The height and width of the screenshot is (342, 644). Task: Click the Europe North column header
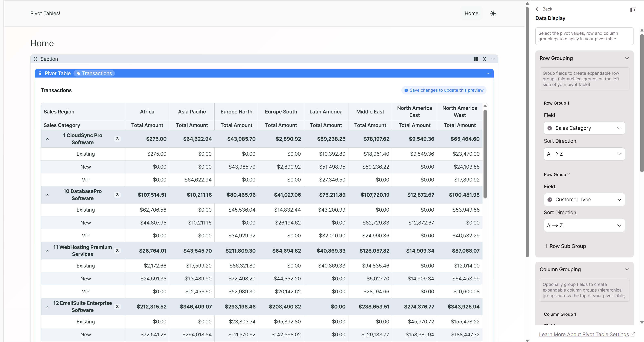point(236,112)
